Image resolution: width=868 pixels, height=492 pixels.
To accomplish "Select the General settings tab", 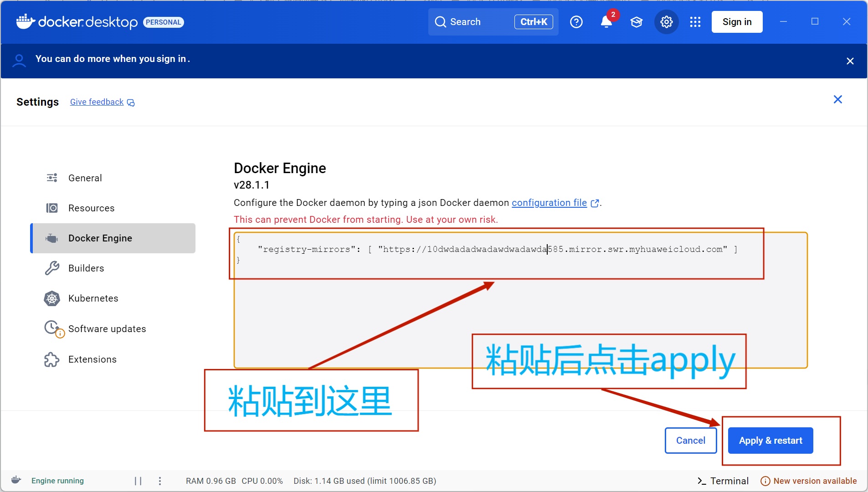I will tap(85, 178).
